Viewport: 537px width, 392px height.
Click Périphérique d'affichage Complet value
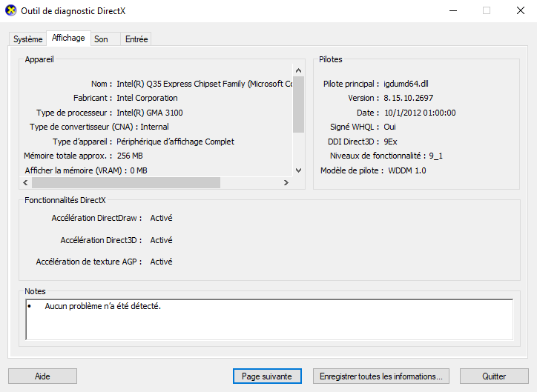click(x=175, y=142)
